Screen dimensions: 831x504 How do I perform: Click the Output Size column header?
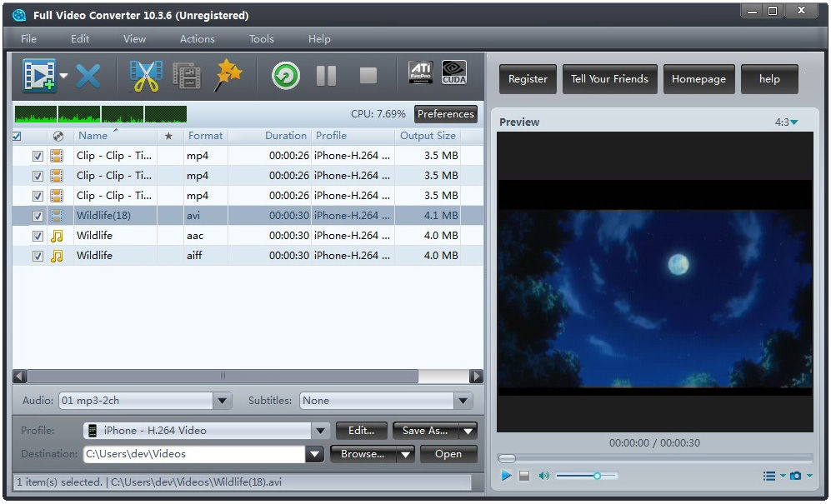tap(428, 136)
